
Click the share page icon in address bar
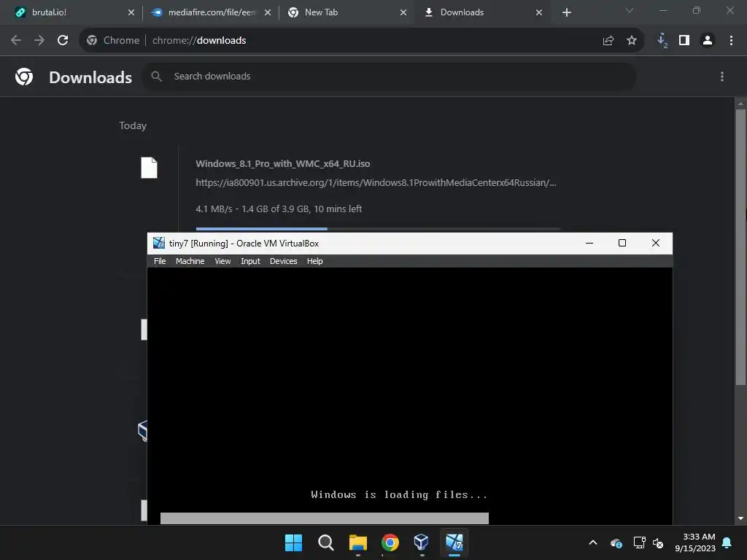[608, 41]
